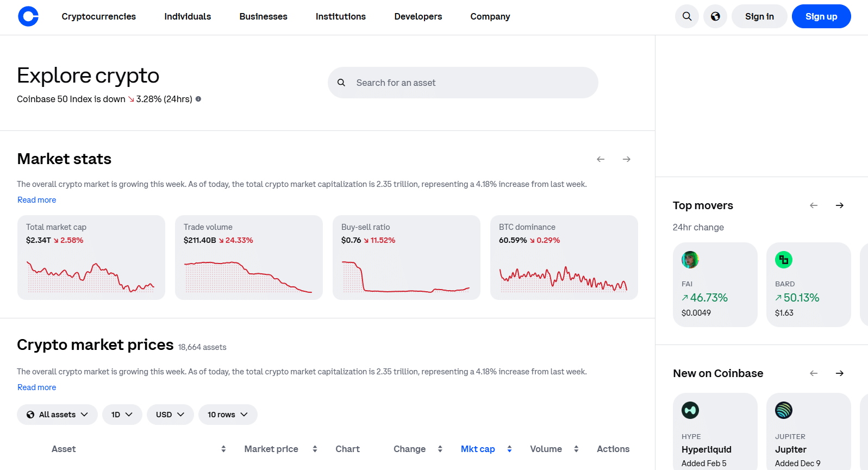
Task: Show previous Top movers
Action: pos(814,205)
